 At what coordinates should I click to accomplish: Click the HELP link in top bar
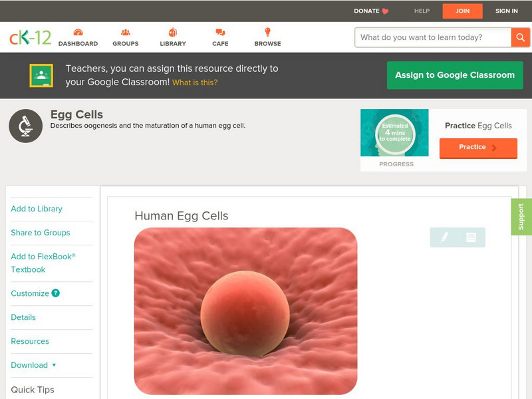[x=422, y=11]
